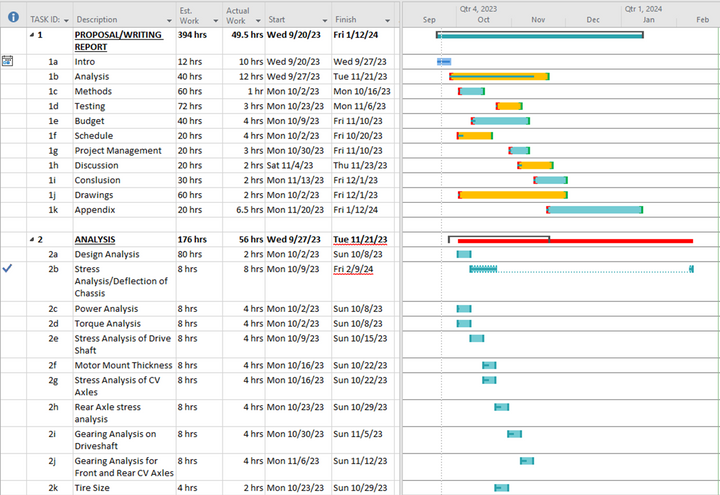
Task: Click the Proposal summary Gantt bar
Action: click(x=540, y=35)
